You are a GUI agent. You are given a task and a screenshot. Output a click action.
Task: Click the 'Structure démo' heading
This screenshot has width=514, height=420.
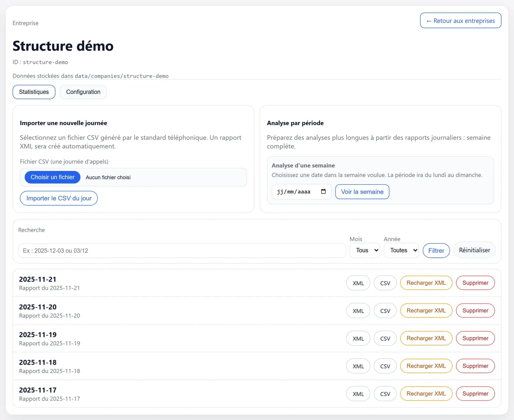click(x=63, y=46)
